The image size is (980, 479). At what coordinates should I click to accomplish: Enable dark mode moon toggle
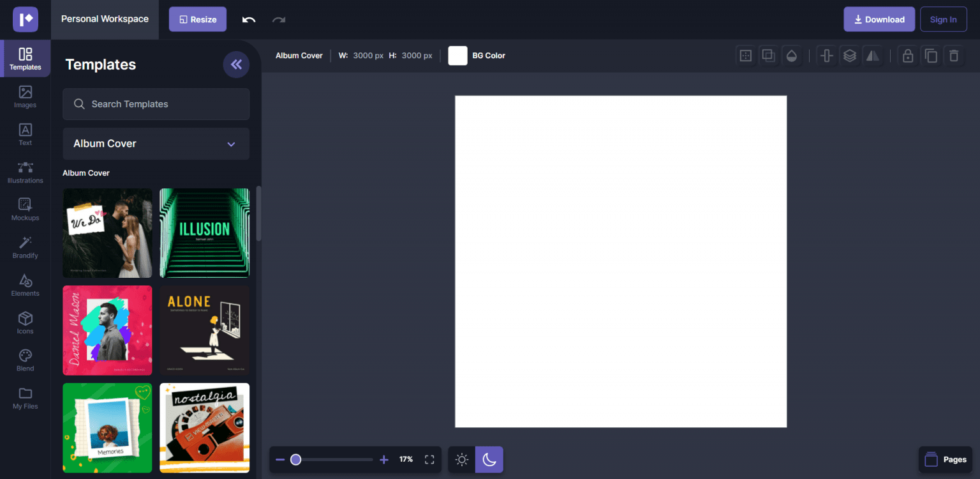coord(489,459)
